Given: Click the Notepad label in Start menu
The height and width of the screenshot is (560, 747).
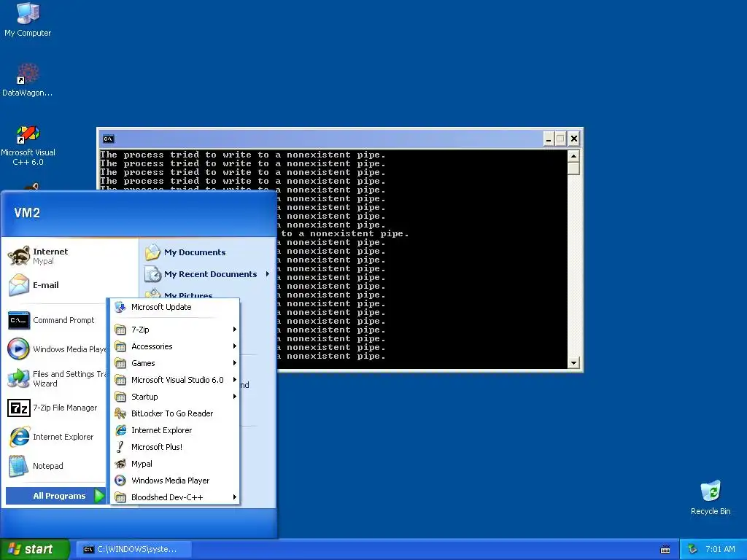Looking at the screenshot, I should pos(47,466).
